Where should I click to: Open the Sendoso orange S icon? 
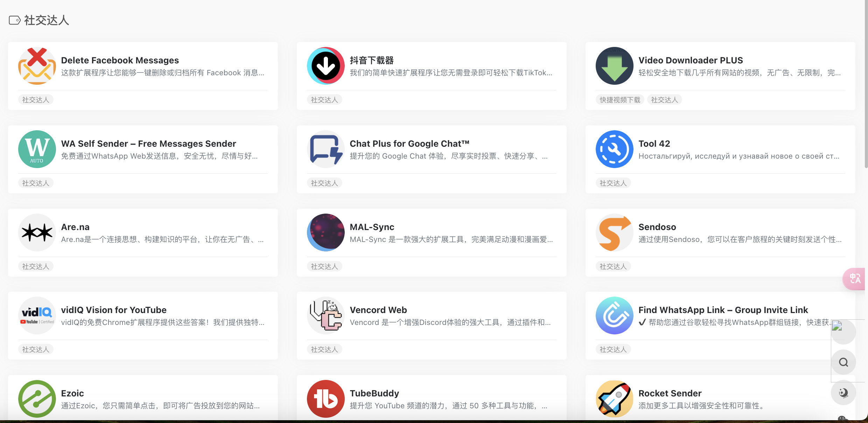615,233
